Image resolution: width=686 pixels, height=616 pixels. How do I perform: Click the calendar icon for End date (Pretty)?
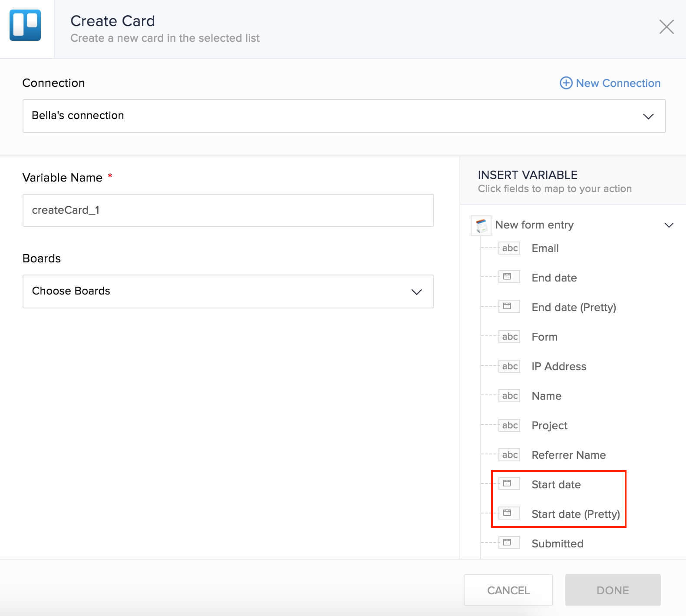pos(509,306)
